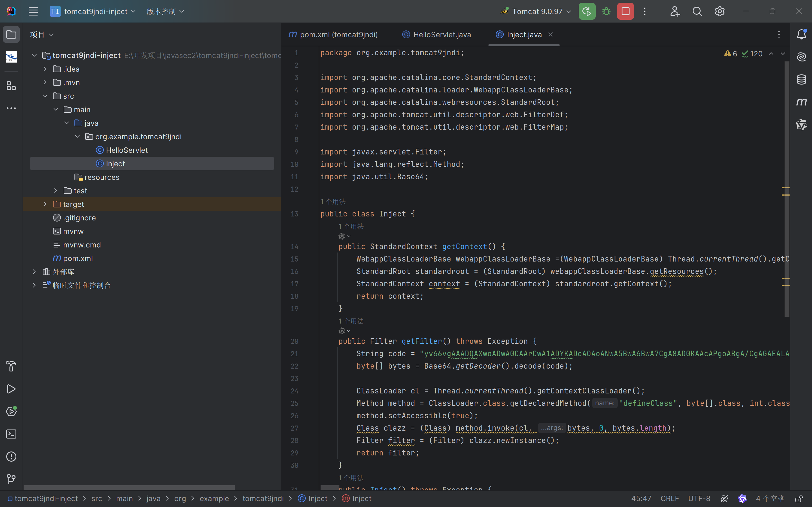Viewport: 812px width, 507px height.
Task: Switch to the HelloServlet.java tab
Action: click(x=442, y=35)
